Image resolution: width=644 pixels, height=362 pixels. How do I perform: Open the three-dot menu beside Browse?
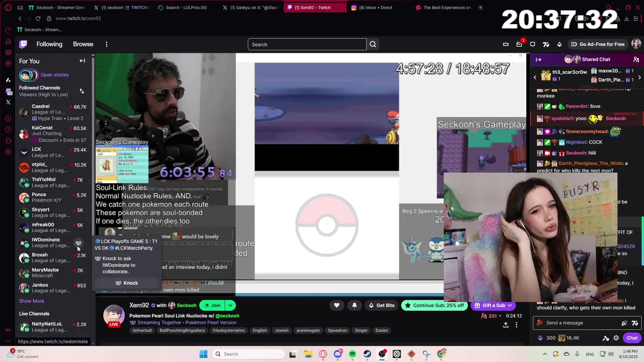tap(106, 44)
